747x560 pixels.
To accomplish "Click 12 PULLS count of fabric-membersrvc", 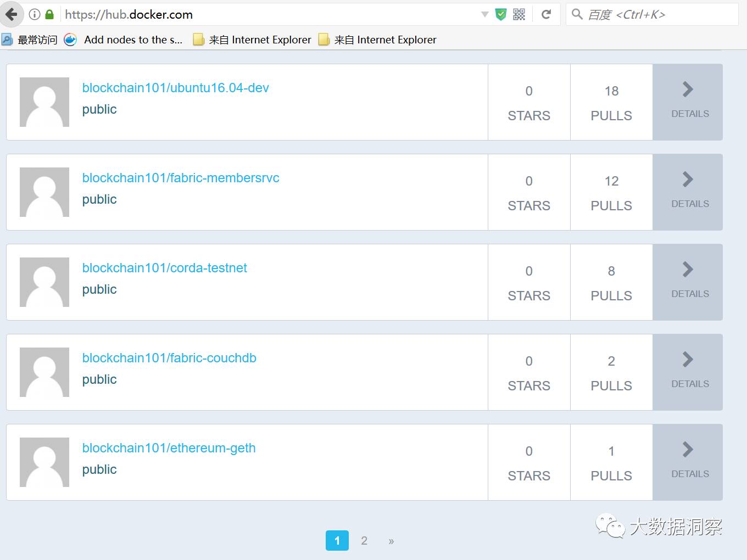I will click(611, 192).
